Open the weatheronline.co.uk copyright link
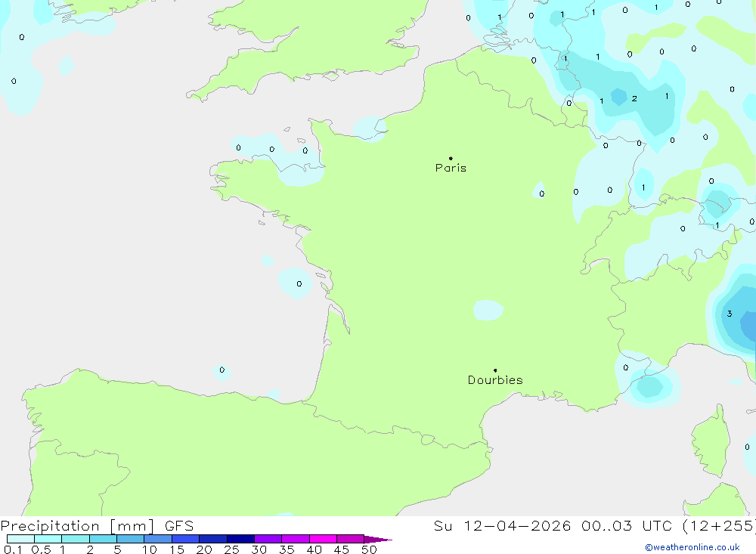 pos(692,547)
